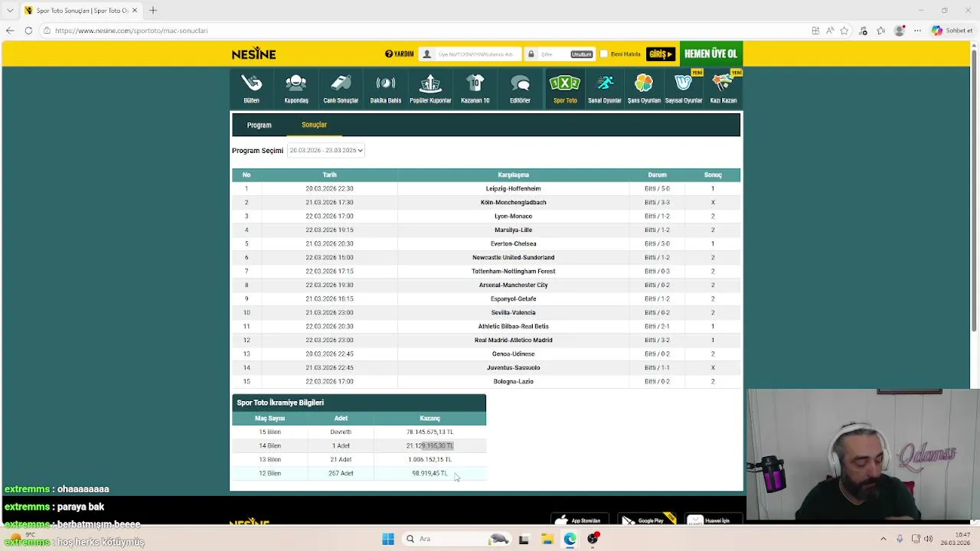
Task: Click the 98.919,45 TL amount
Action: coord(430,473)
